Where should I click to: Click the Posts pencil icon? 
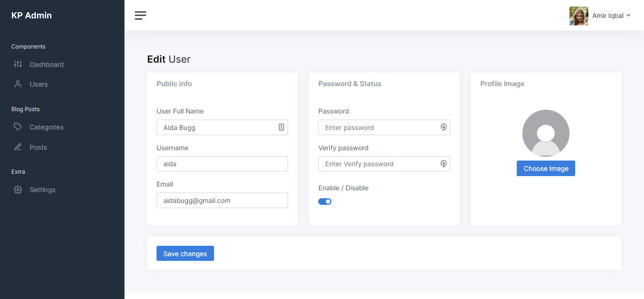pos(18,147)
